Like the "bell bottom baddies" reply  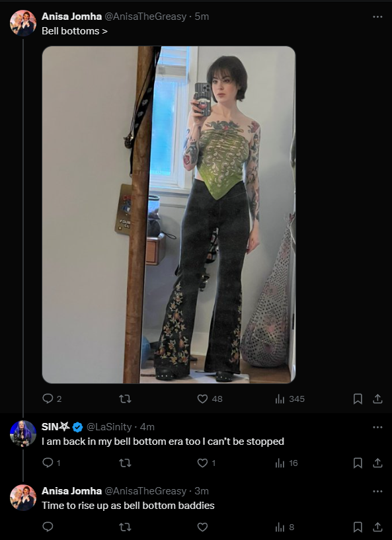coord(202,527)
